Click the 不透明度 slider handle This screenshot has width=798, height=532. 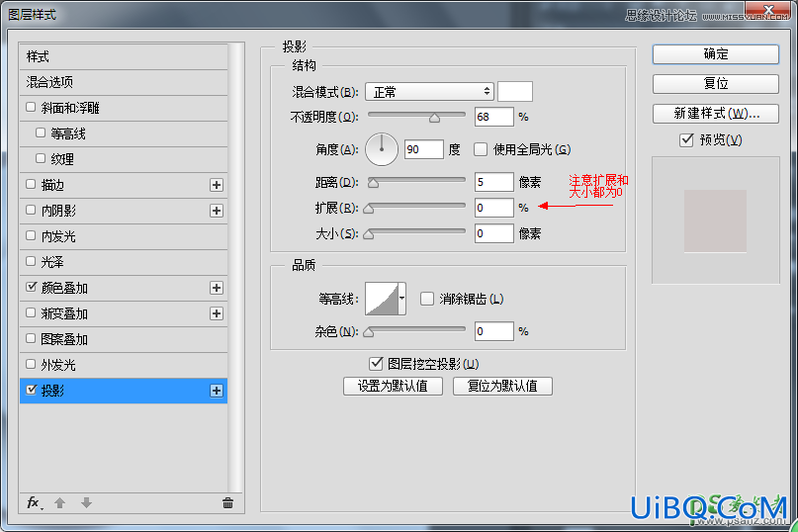(x=434, y=118)
